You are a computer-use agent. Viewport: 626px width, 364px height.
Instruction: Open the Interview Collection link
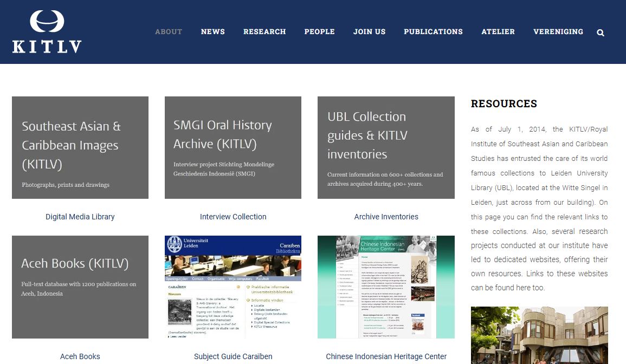(x=233, y=217)
